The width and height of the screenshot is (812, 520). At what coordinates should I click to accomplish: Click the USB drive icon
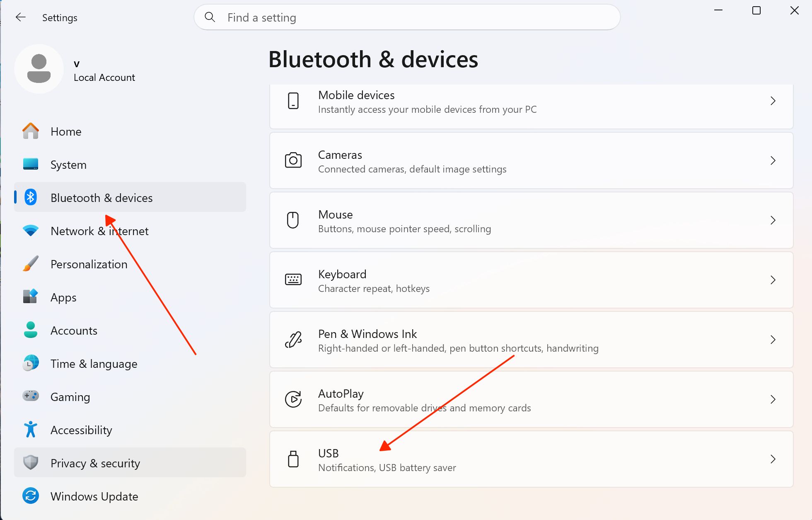click(x=293, y=459)
